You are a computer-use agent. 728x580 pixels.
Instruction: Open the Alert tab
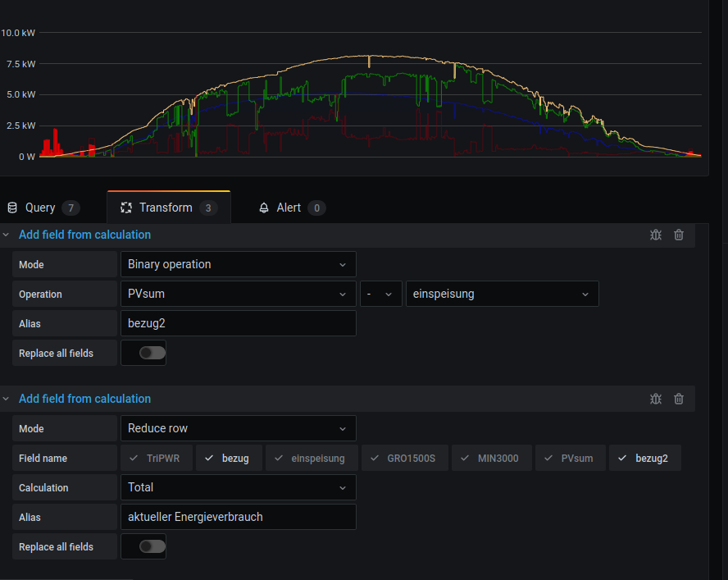pyautogui.click(x=289, y=208)
